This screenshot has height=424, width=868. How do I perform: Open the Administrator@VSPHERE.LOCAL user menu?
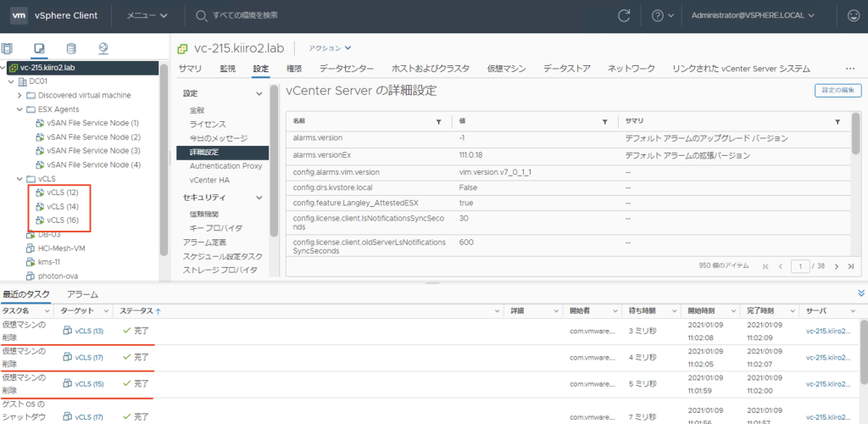pyautogui.click(x=753, y=15)
